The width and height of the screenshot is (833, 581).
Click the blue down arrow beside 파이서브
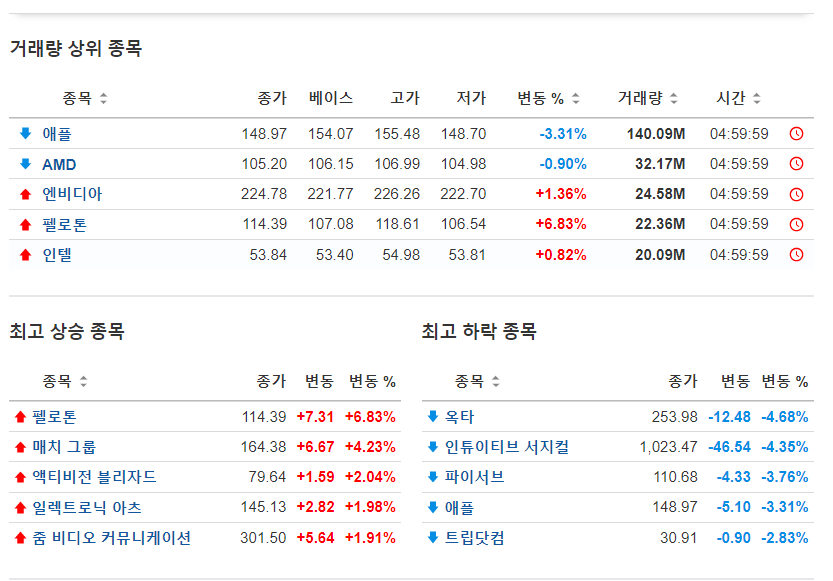433,477
